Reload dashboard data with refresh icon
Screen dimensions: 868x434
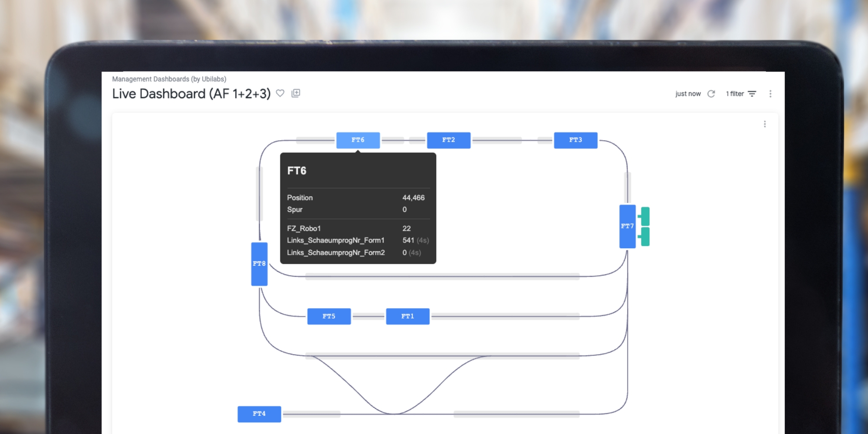point(711,94)
